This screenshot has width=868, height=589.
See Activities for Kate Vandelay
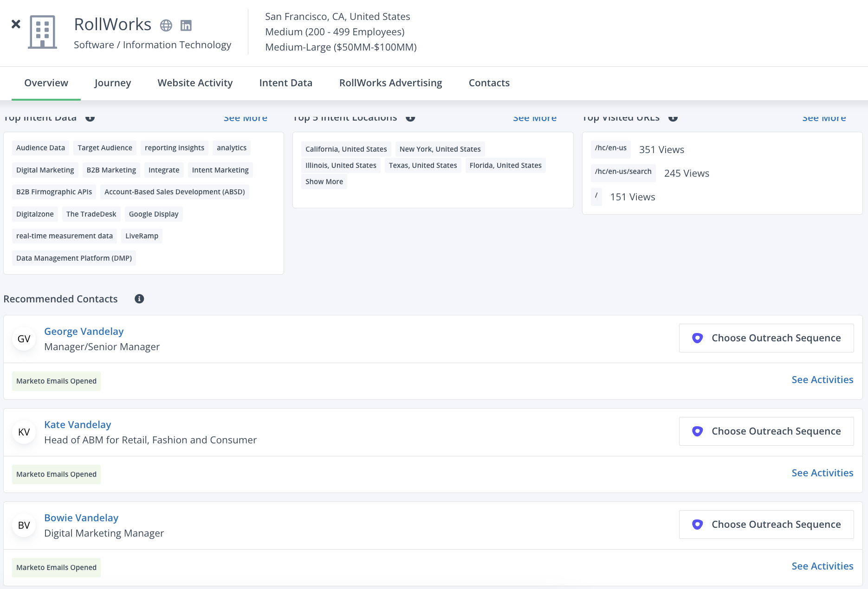[x=822, y=473]
